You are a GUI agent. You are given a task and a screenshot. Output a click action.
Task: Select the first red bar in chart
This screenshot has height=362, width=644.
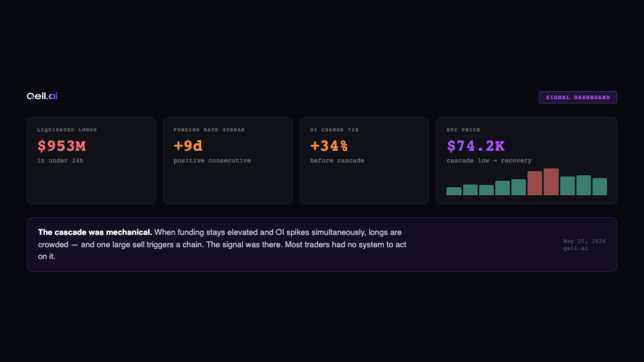pyautogui.click(x=535, y=183)
